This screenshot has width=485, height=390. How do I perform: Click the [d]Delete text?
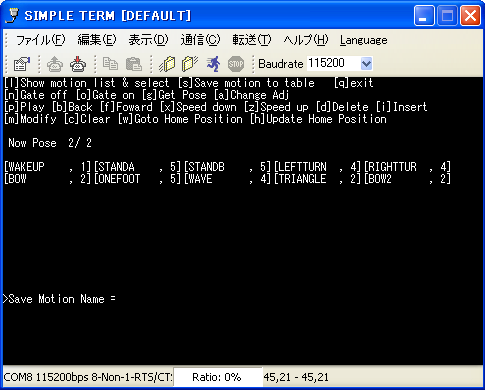[342, 107]
